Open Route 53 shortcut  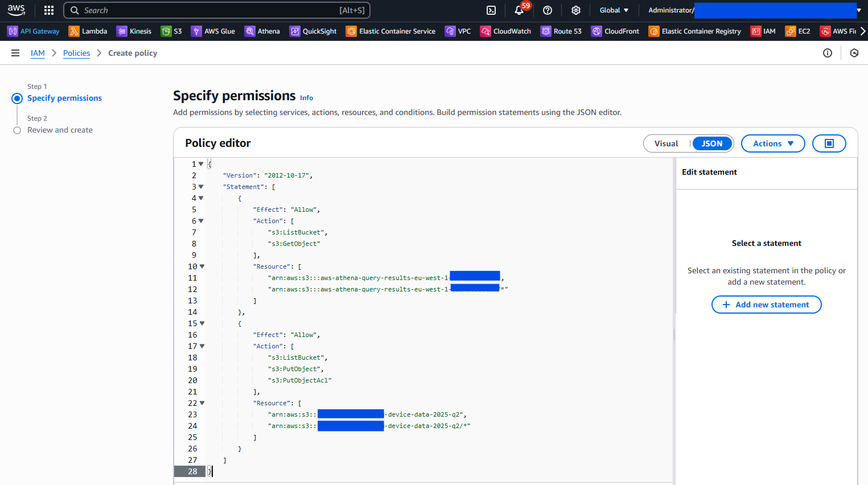pos(561,31)
